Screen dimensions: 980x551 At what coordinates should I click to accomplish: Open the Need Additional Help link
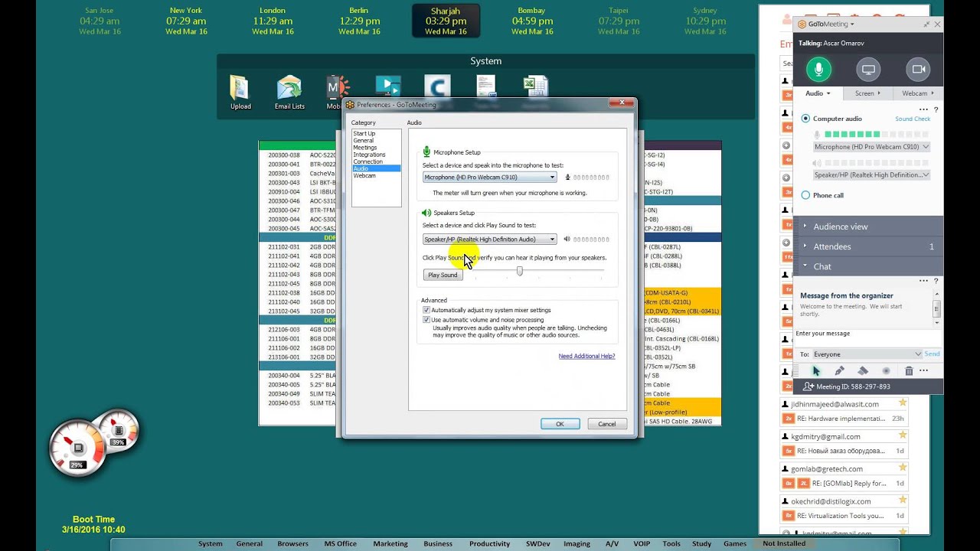point(586,356)
